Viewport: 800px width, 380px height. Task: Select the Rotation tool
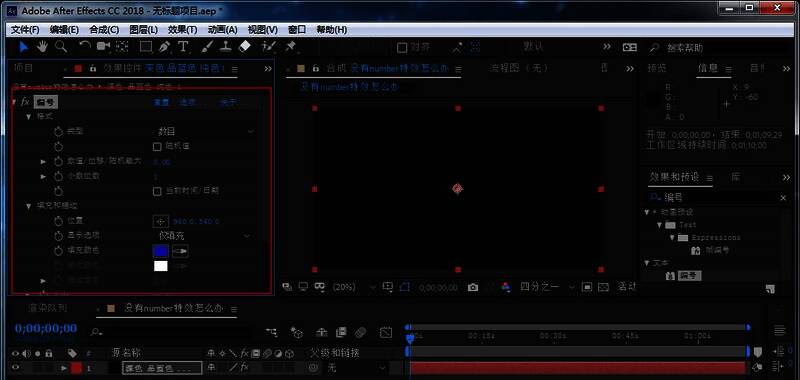tap(85, 47)
